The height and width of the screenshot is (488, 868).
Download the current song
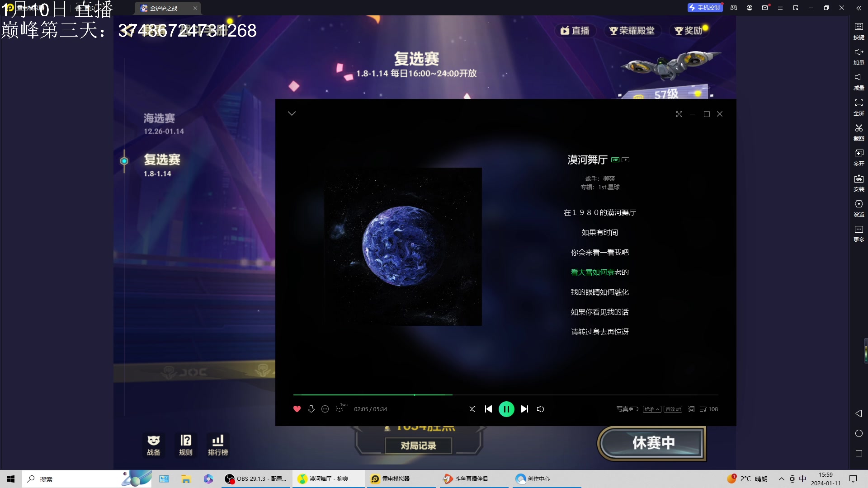311,409
